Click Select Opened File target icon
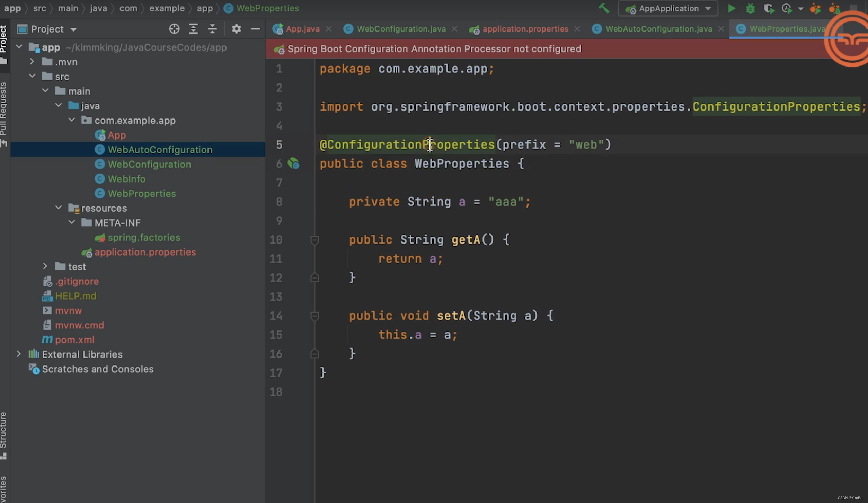 point(174,29)
